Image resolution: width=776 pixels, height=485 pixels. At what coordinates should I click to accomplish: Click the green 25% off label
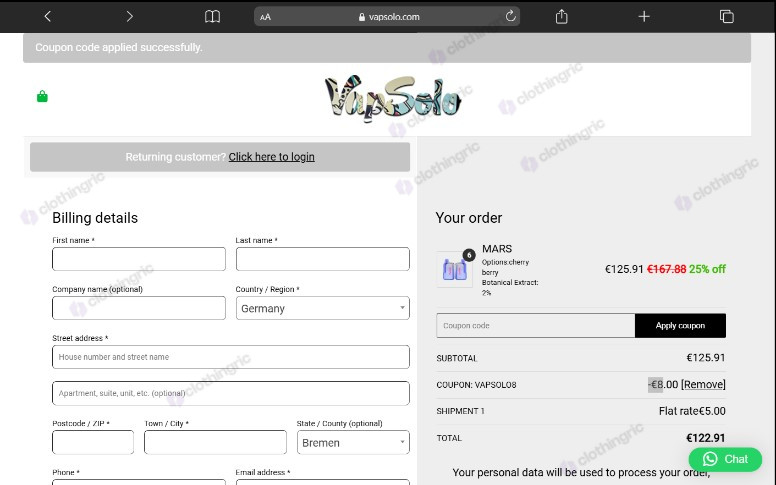pos(707,269)
